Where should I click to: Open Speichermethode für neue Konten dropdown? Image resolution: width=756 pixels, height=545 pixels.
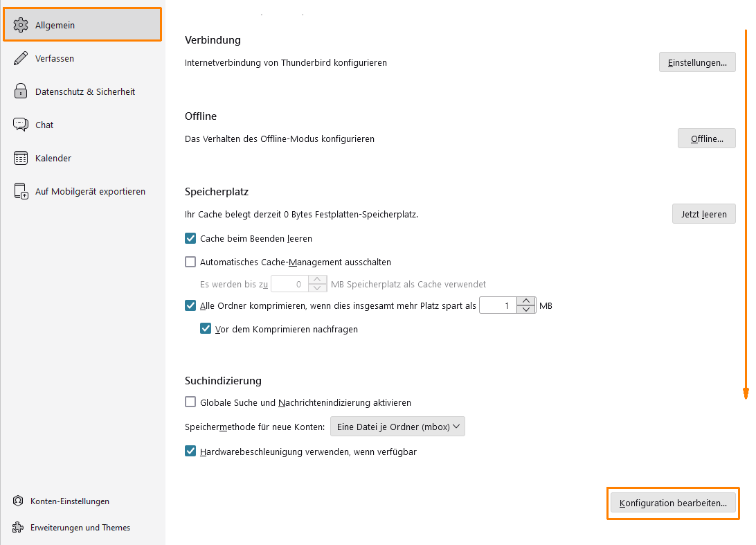(x=397, y=427)
